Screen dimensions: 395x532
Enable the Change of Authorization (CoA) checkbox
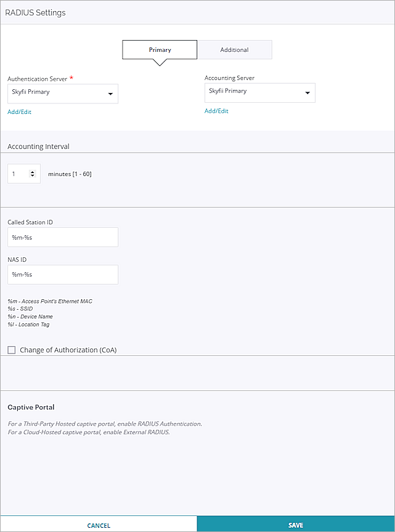tap(10, 350)
